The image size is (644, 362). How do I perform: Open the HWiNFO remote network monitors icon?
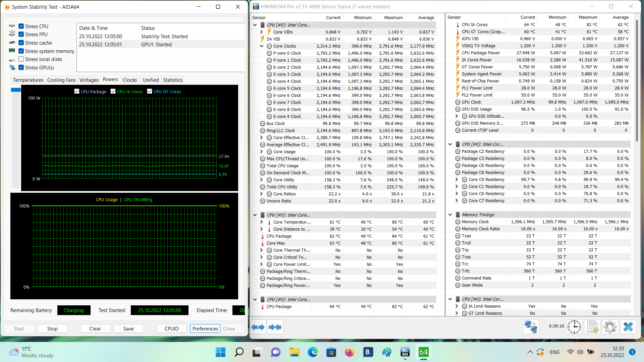[x=531, y=327]
